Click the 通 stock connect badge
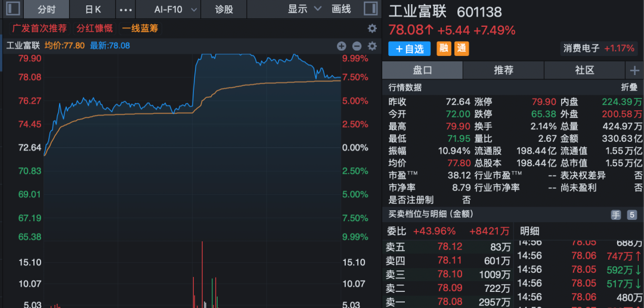 pyautogui.click(x=462, y=49)
